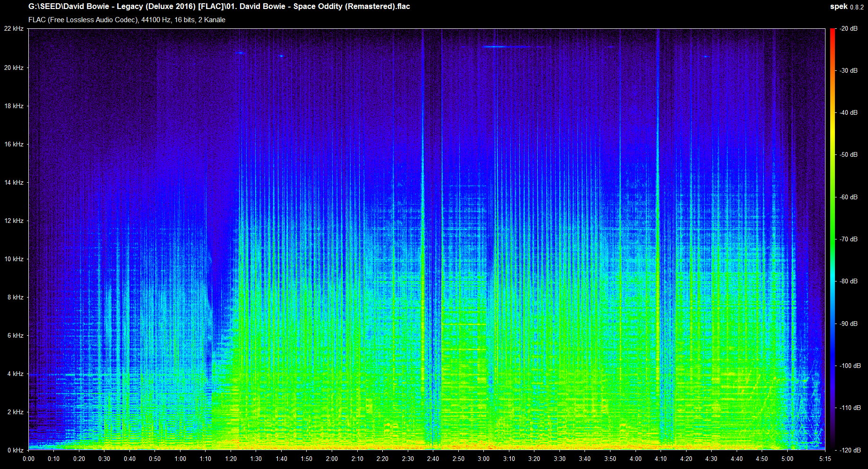Image resolution: width=868 pixels, height=469 pixels.
Task: Click the 5:15 end time marker
Action: tap(825, 459)
